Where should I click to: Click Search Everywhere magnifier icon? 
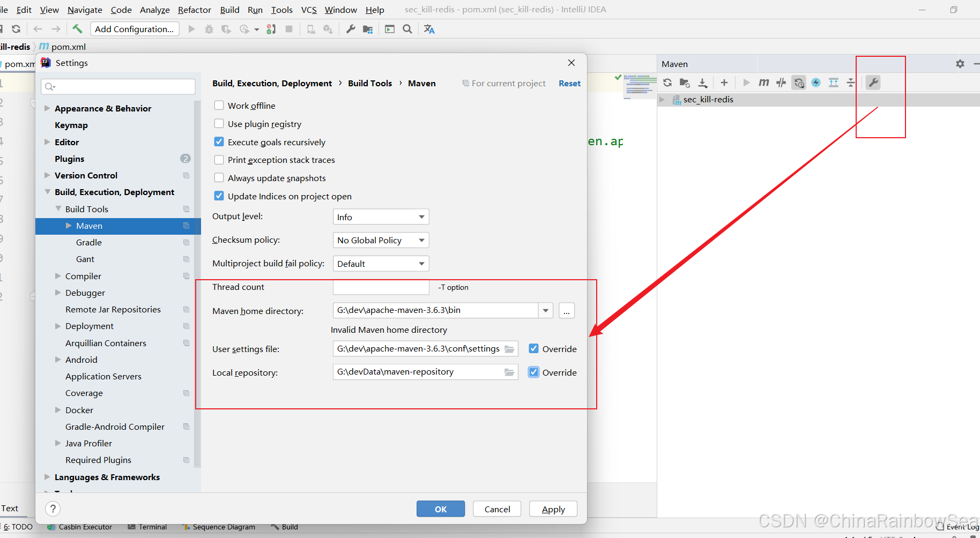tap(407, 29)
